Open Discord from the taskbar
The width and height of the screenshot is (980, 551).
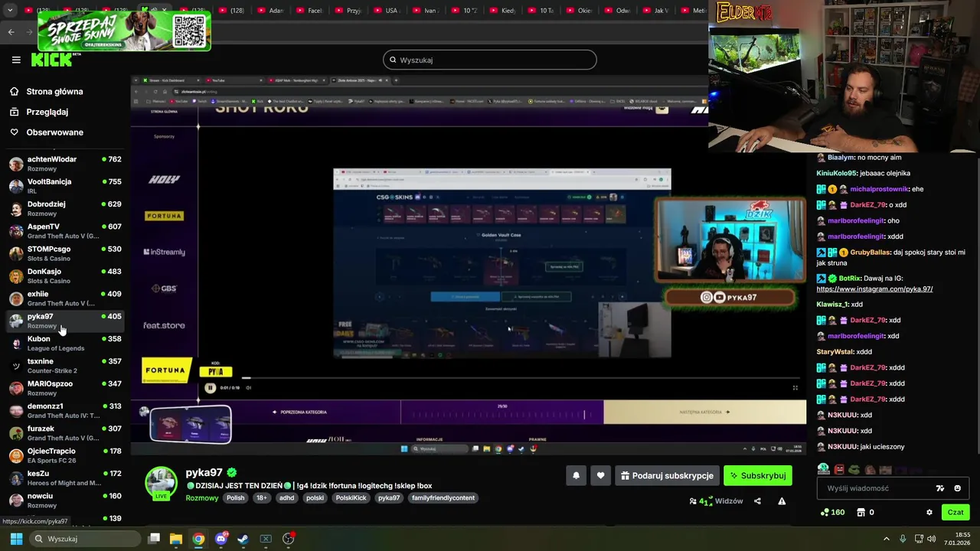pyautogui.click(x=221, y=539)
